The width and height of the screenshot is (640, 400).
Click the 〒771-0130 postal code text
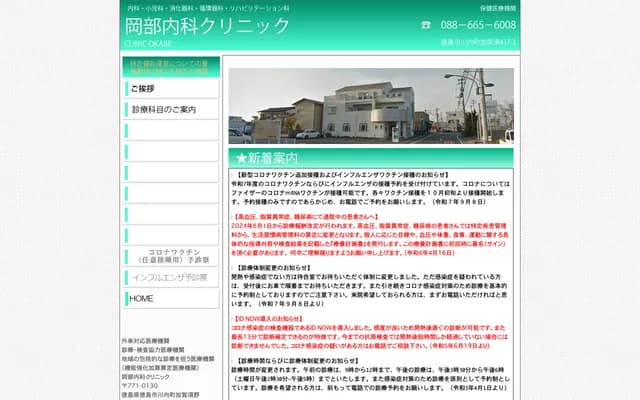point(140,386)
